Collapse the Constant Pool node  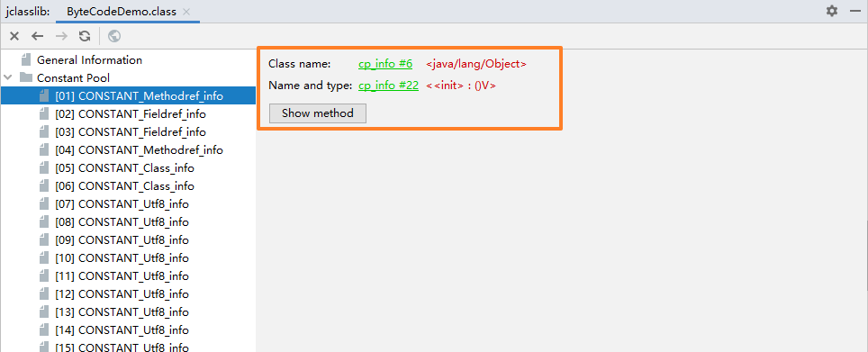click(x=8, y=78)
